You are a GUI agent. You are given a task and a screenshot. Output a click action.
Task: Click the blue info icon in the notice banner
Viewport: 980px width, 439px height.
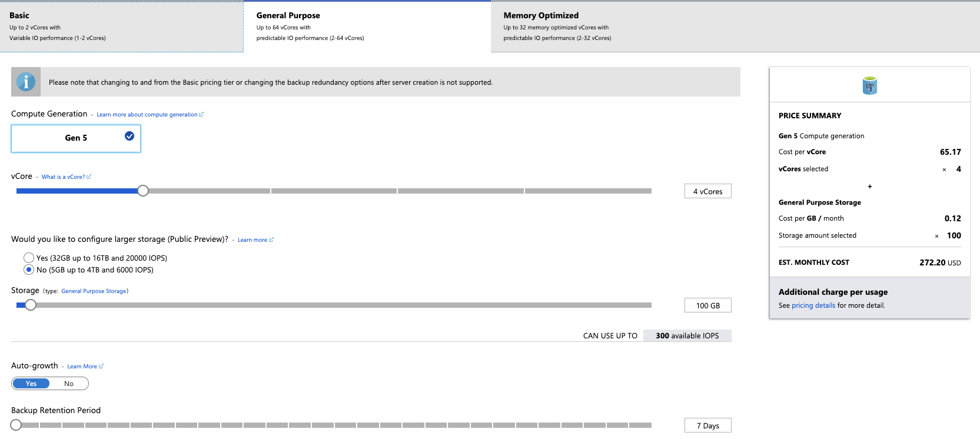[26, 82]
